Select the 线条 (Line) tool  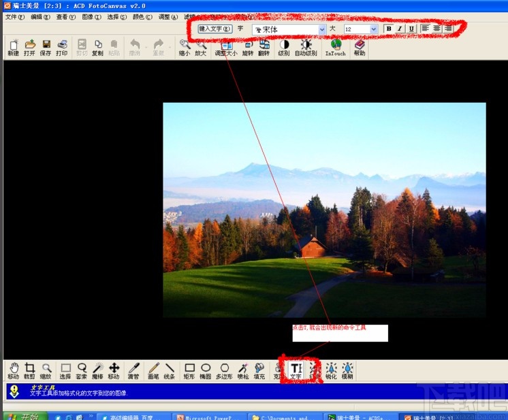tap(170, 371)
